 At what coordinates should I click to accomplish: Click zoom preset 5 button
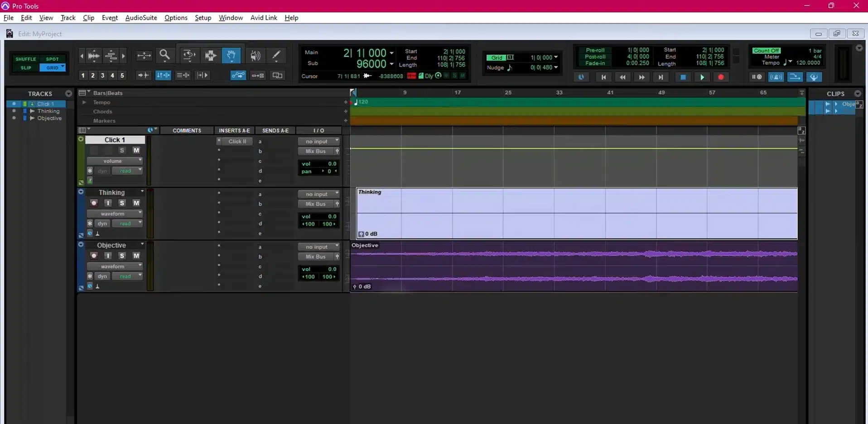[x=122, y=76]
